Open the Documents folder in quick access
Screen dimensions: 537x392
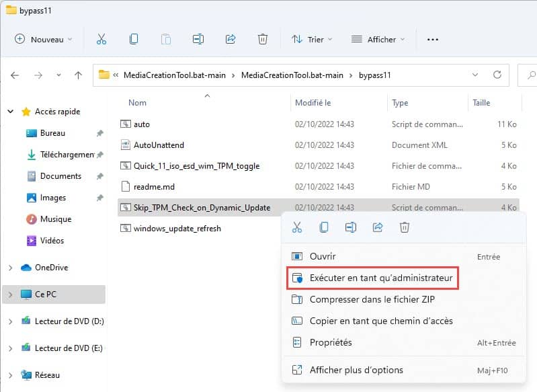[60, 176]
